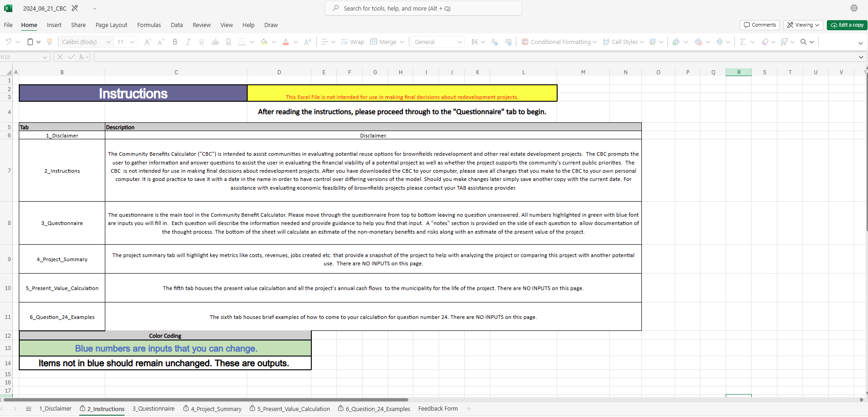Open the Viewing mode dropdown
This screenshot has width=868, height=417.
[x=803, y=25]
